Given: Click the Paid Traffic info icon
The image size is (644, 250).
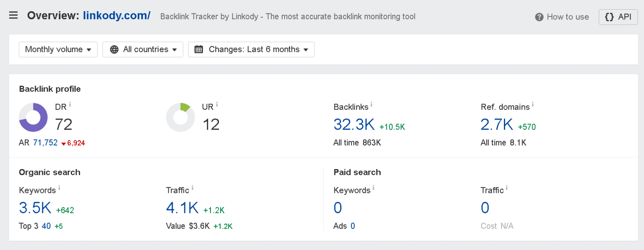Looking at the screenshot, I should tap(507, 188).
